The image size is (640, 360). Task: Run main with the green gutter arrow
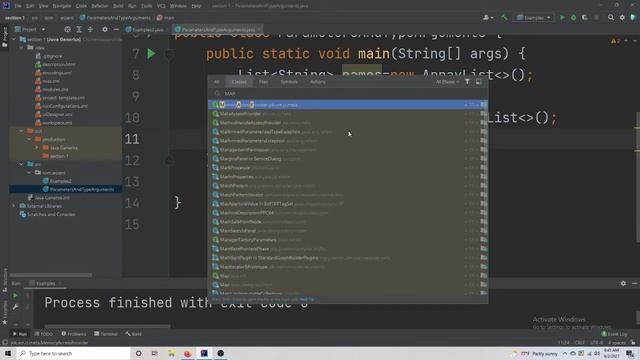pos(151,54)
